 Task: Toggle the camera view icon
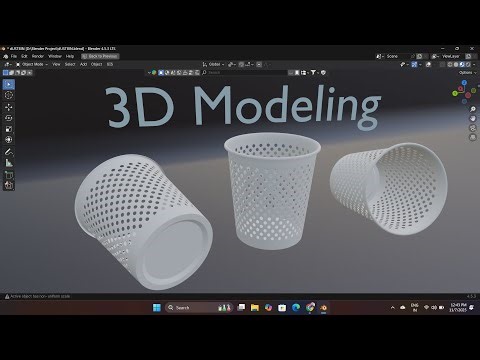(x=473, y=128)
